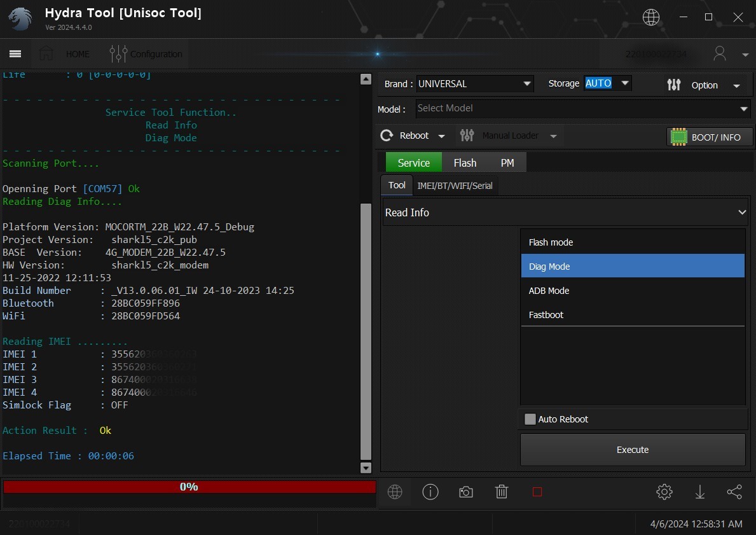This screenshot has width=756, height=535.
Task: Click the HOME label
Action: (x=78, y=54)
